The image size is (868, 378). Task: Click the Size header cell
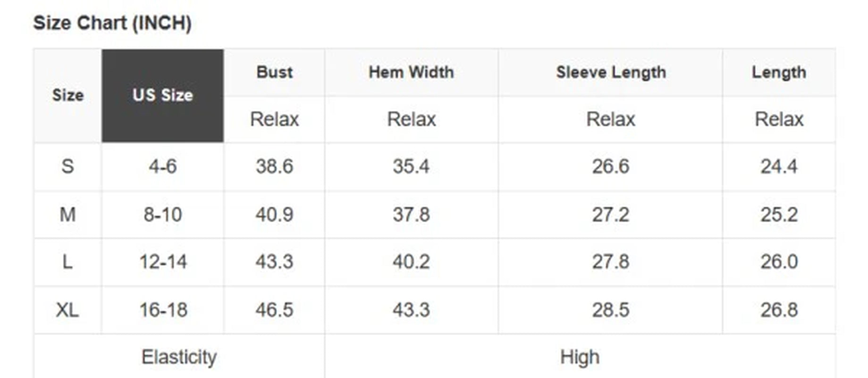[x=68, y=95]
